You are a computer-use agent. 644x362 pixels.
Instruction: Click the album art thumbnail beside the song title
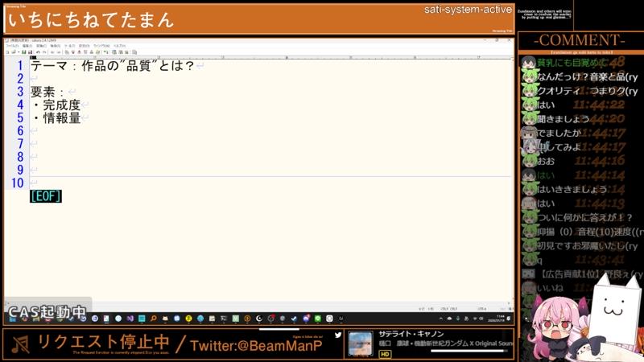(x=361, y=343)
